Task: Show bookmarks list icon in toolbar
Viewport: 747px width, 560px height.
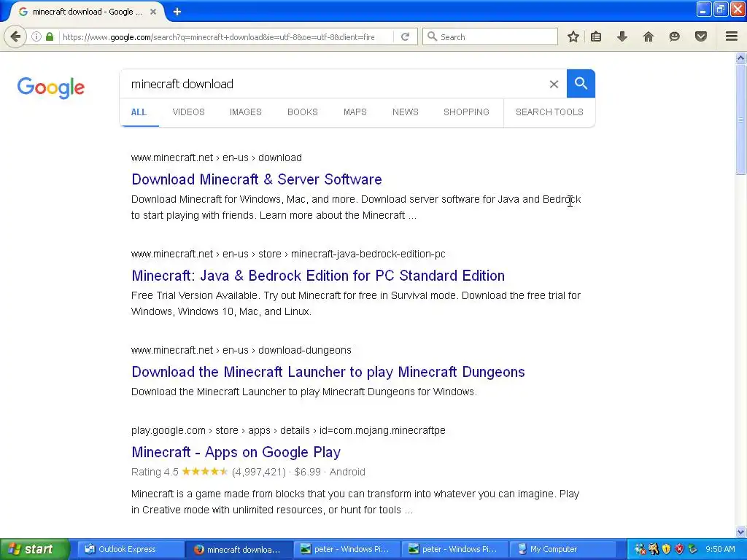Action: pos(596,36)
